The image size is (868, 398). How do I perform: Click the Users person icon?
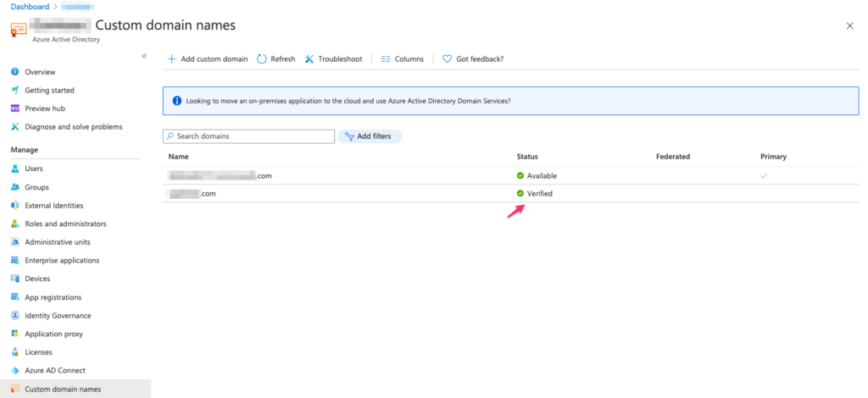pos(15,169)
